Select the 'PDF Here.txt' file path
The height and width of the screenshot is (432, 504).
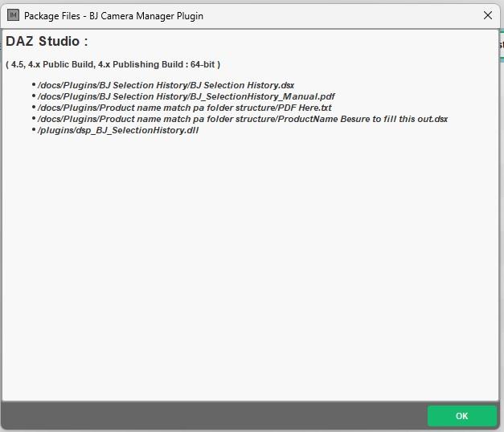pyautogui.click(x=185, y=108)
